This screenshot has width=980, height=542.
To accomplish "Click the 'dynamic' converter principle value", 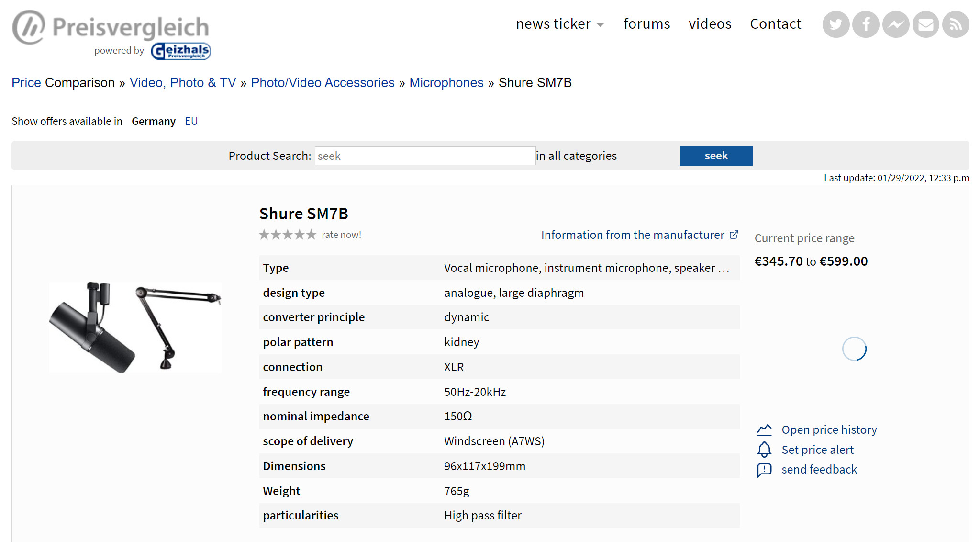I will coord(467,317).
